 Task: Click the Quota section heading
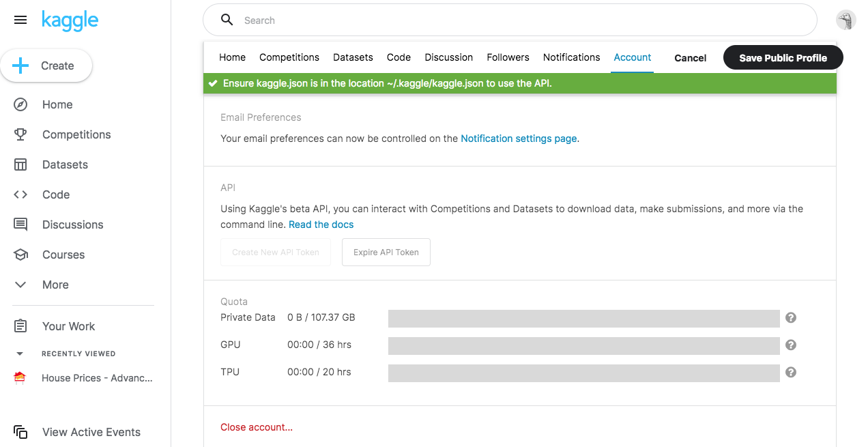[x=234, y=302]
